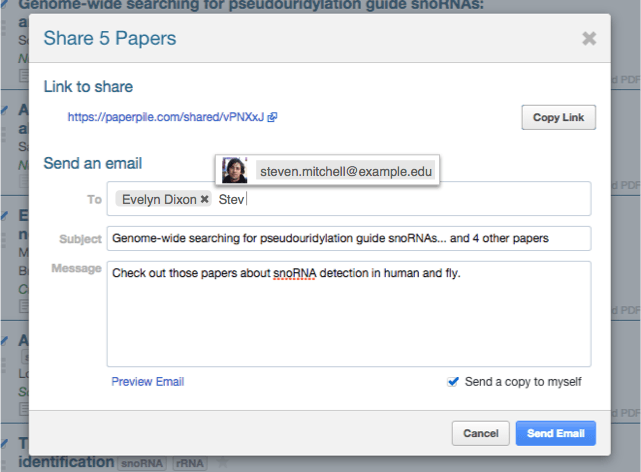Click the rRNA tag in background list

click(x=190, y=463)
